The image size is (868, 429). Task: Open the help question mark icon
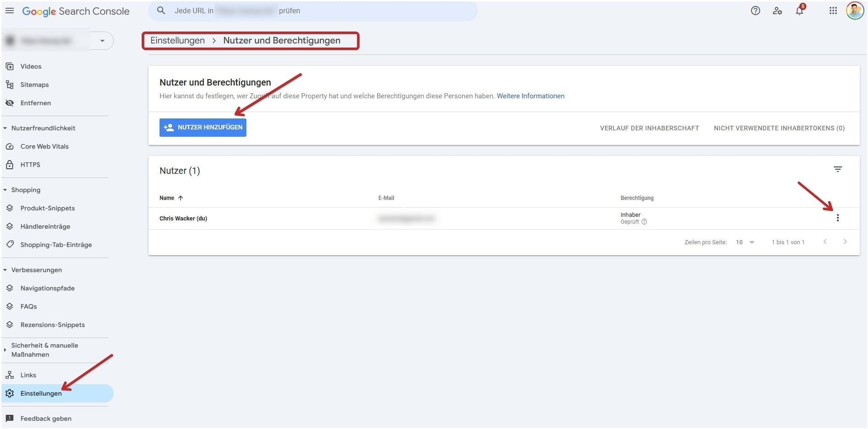tap(755, 11)
